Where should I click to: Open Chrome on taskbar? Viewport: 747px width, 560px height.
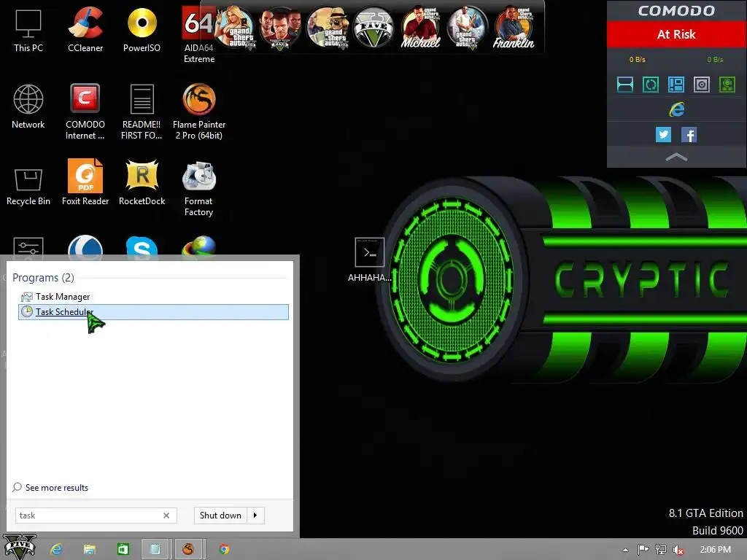point(224,550)
